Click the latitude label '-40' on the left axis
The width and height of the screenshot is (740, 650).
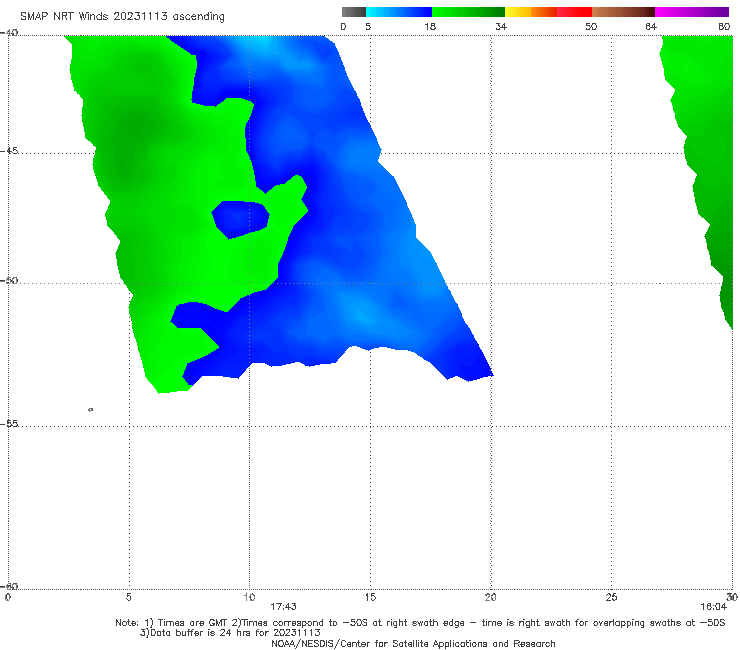[x=9, y=33]
